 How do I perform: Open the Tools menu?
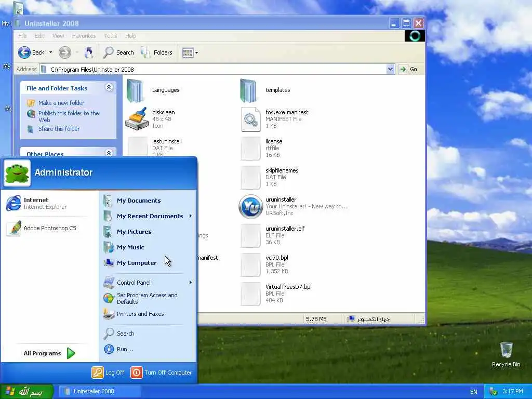[x=110, y=36]
